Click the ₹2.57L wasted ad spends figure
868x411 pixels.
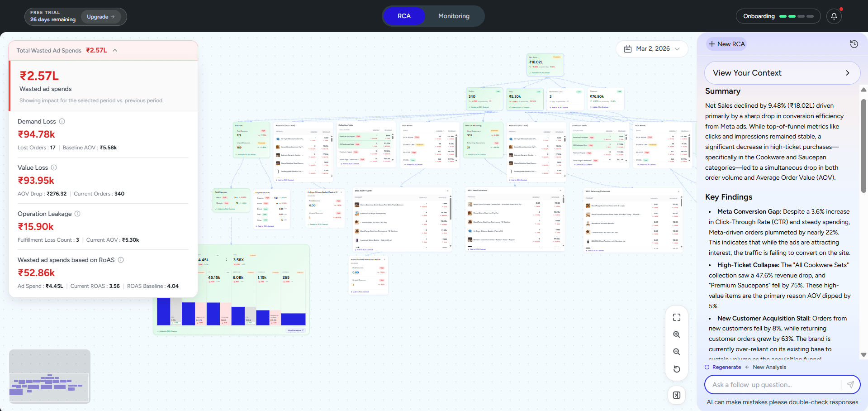click(x=39, y=76)
